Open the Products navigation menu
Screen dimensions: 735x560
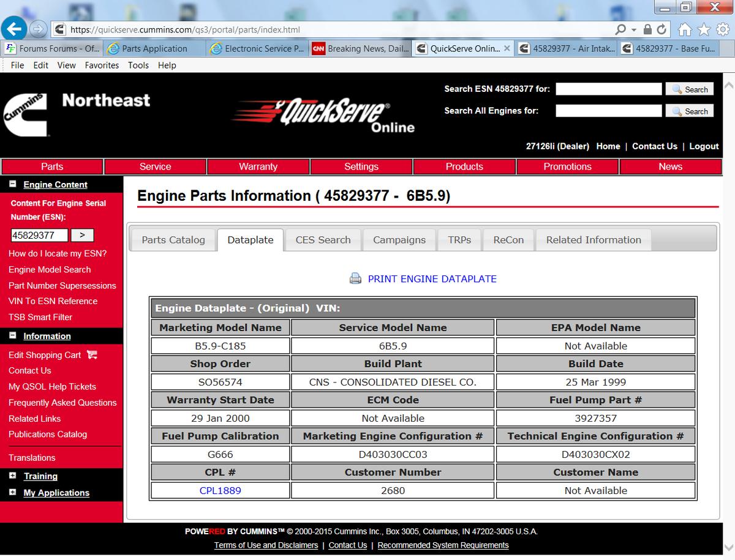pos(464,166)
